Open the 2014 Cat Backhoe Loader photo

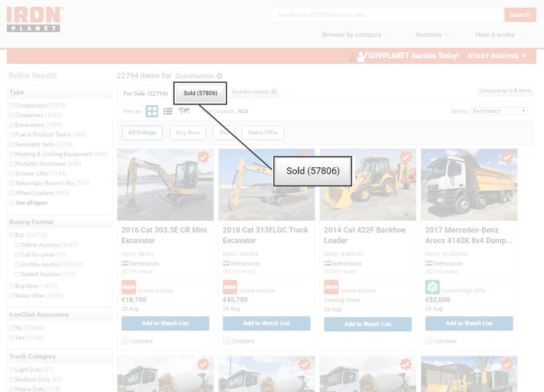(x=368, y=185)
